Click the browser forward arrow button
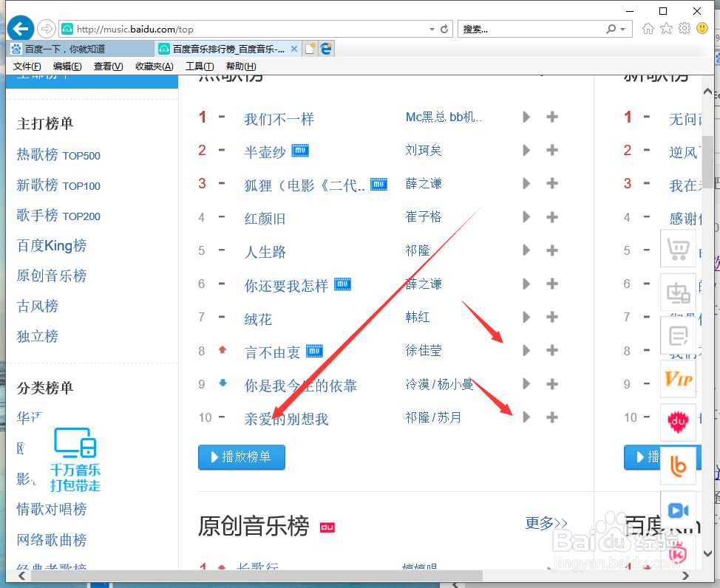The width and height of the screenshot is (720, 588). pyautogui.click(x=46, y=30)
